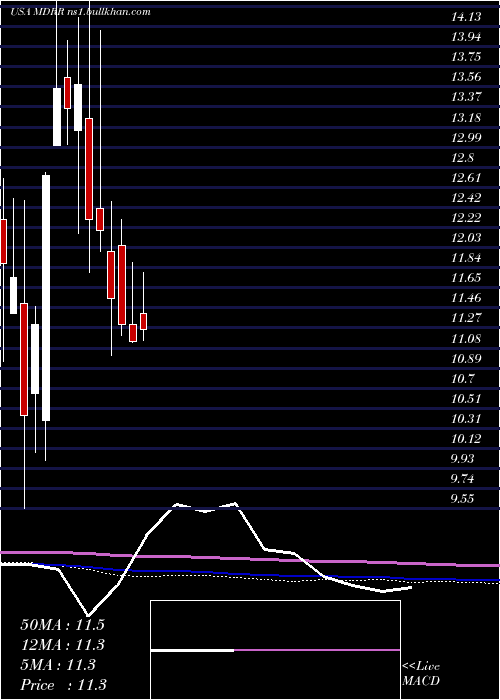Click the 10.89 price axis label

pos(466,358)
